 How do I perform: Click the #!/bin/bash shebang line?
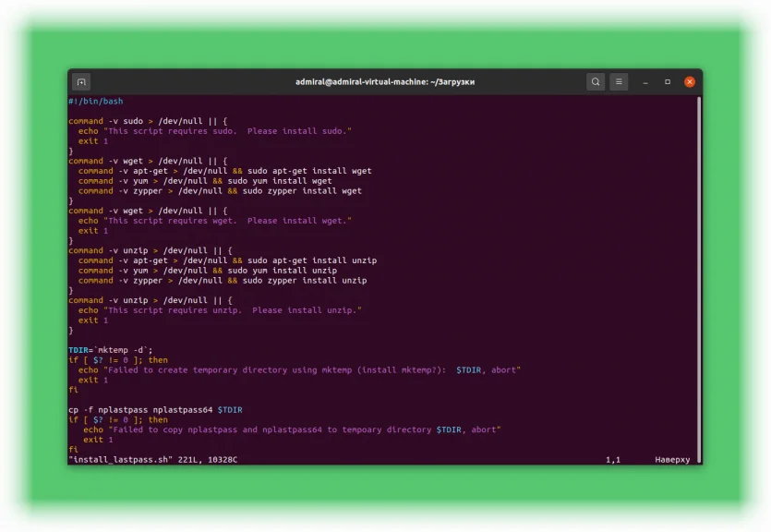pos(96,102)
